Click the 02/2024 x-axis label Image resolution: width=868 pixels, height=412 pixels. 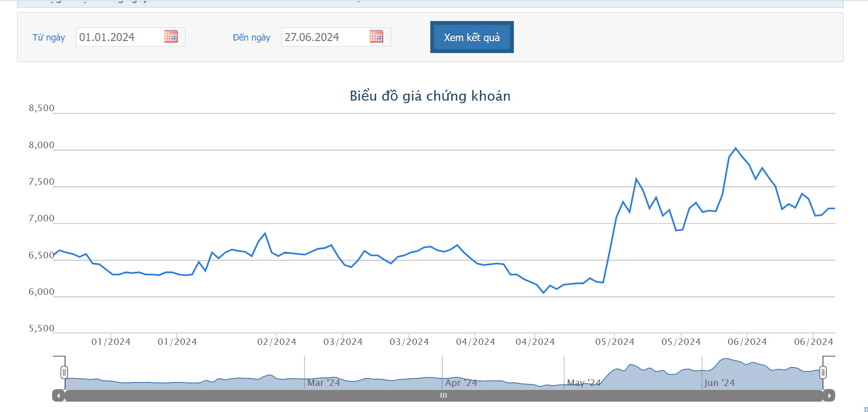[x=276, y=342]
